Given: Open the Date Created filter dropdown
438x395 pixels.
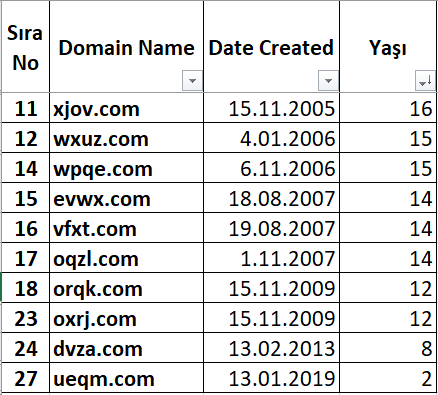Looking at the screenshot, I should [x=328, y=80].
